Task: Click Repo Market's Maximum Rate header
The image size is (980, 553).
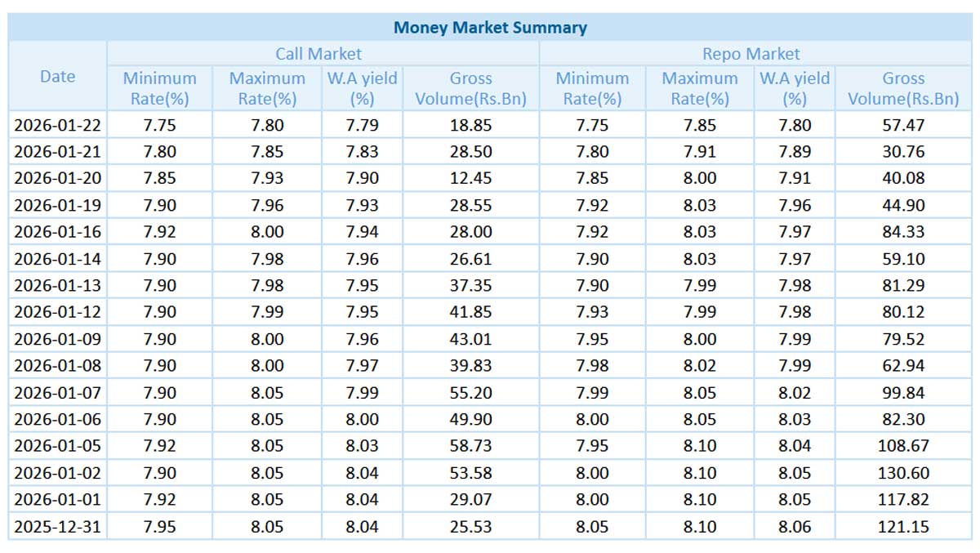Action: point(699,89)
